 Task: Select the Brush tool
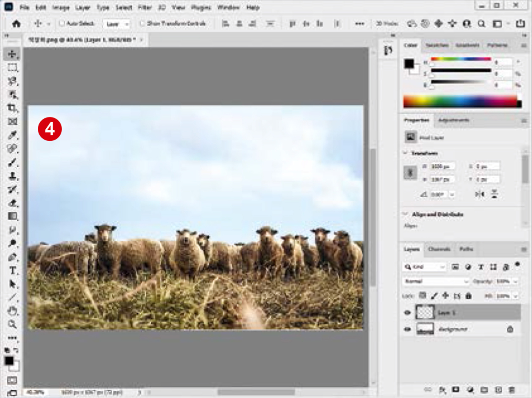12,163
